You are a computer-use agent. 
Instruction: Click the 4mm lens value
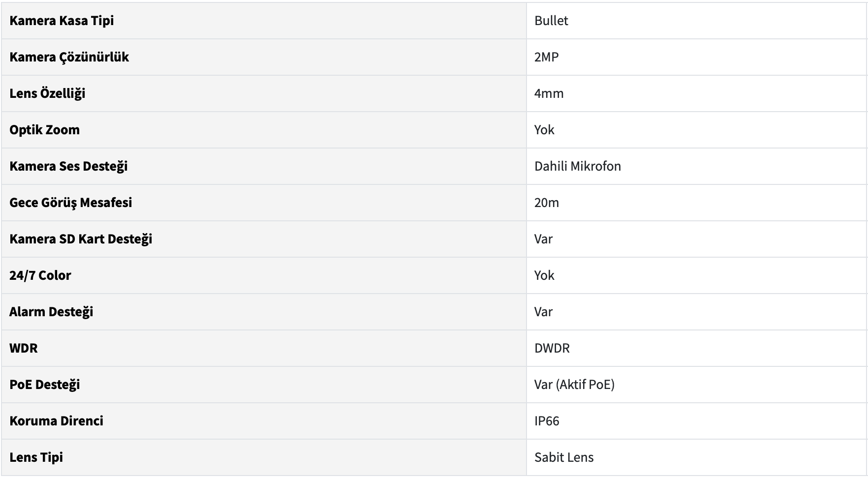click(549, 93)
